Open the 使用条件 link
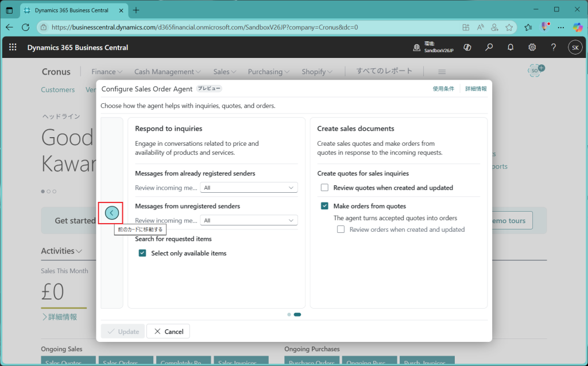This screenshot has width=588, height=366. (443, 89)
